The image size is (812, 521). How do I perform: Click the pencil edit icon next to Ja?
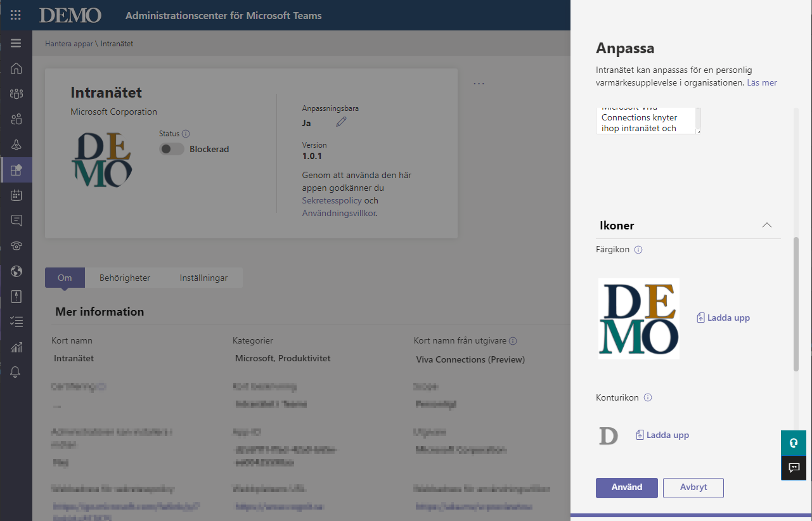341,122
